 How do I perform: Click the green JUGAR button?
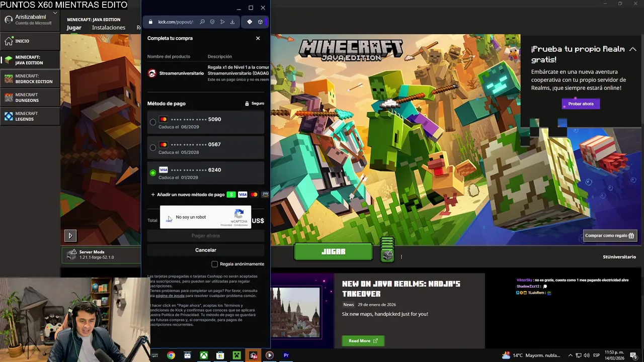pyautogui.click(x=333, y=252)
